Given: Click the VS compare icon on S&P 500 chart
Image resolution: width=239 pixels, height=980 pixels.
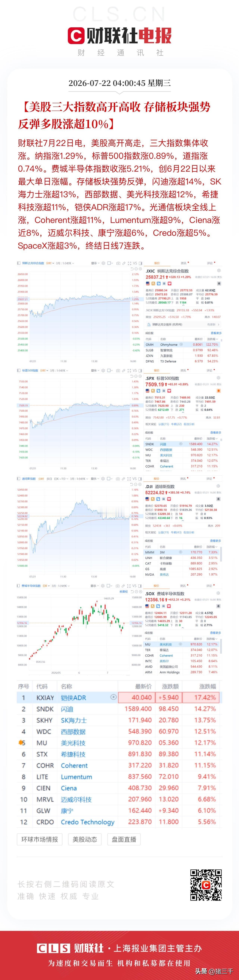Looking at the screenshot, I should point(135,370).
